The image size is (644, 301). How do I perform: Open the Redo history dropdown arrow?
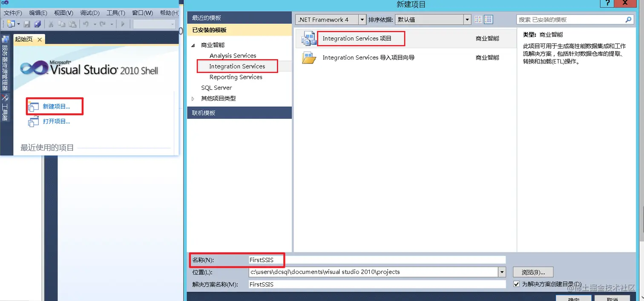[x=112, y=24]
